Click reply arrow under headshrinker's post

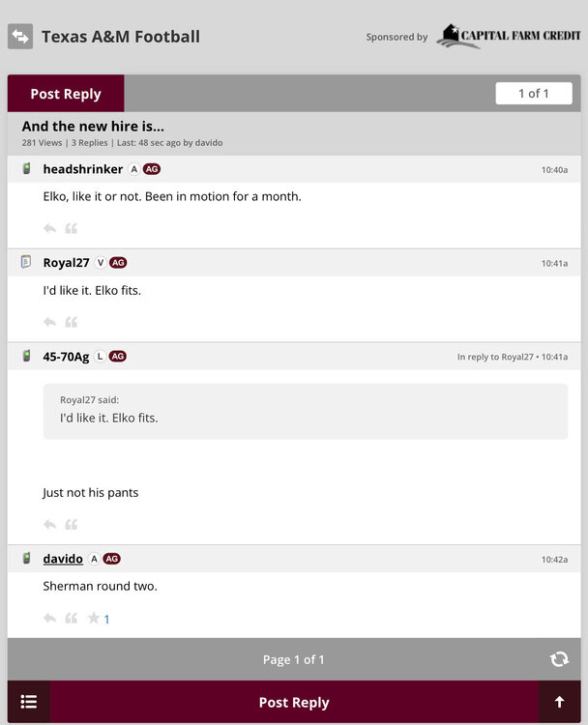[x=49, y=229]
